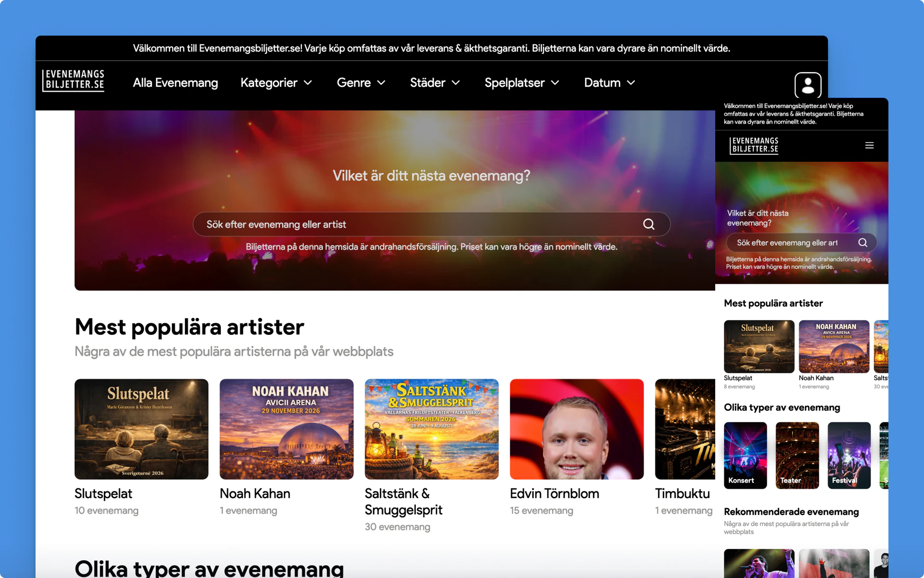The width and height of the screenshot is (924, 578).
Task: Open Noah Kahan thumbnail in mobile view
Action: tap(834, 346)
